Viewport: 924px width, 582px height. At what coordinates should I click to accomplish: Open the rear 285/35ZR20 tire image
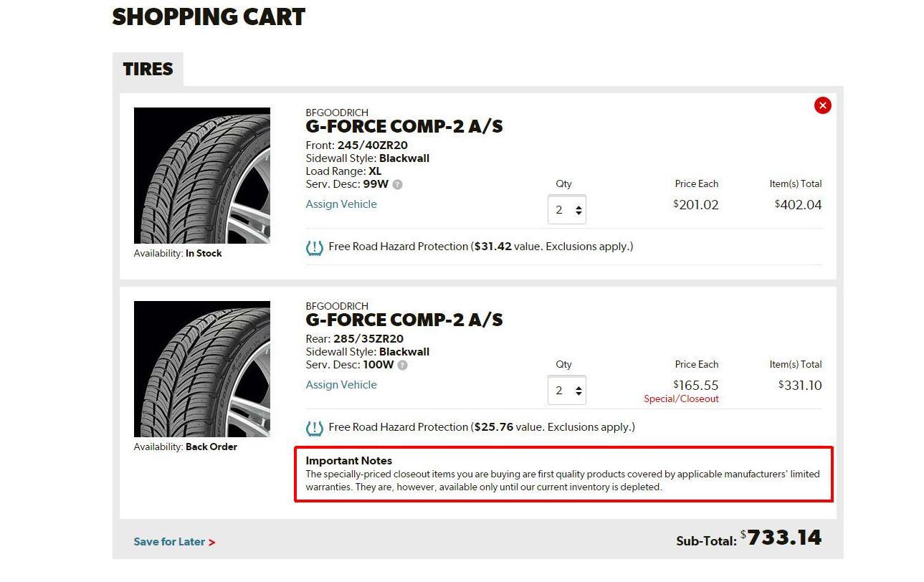click(x=202, y=369)
